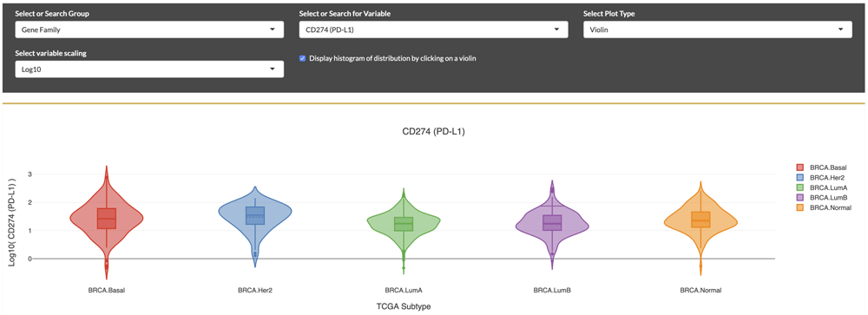Screen dimensions: 868x315
Task: Open the Violin plot type dropdown
Action: 718,30
